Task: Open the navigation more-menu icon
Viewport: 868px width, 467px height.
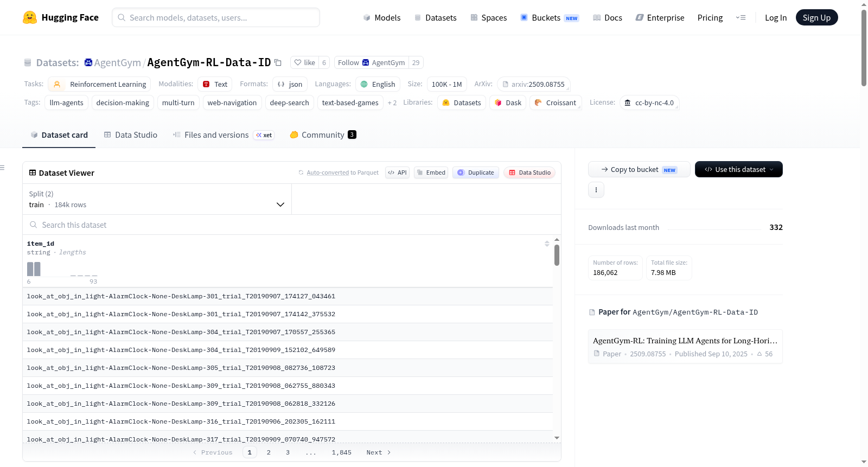Action: coord(741,17)
